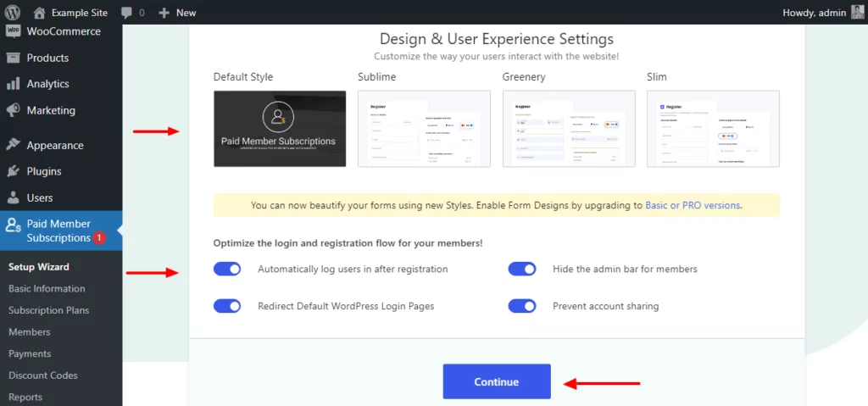Screen dimensions: 868x406
Task: Click New in admin bar
Action: tap(186, 12)
